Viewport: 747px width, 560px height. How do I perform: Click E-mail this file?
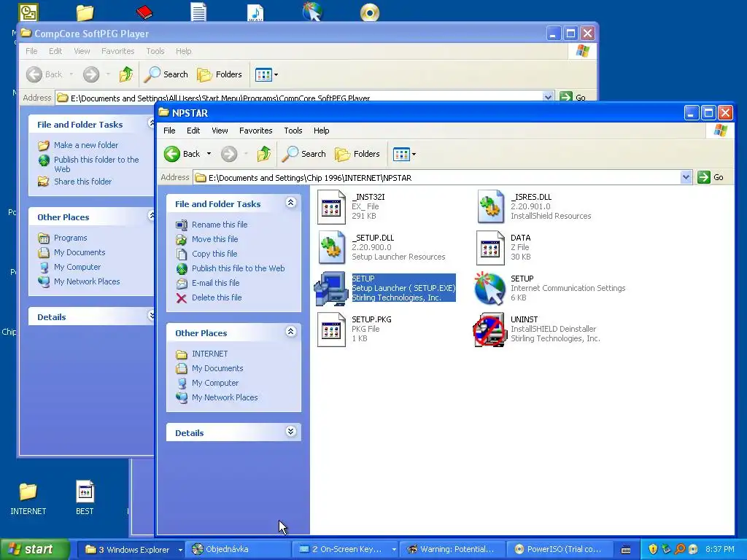click(216, 283)
